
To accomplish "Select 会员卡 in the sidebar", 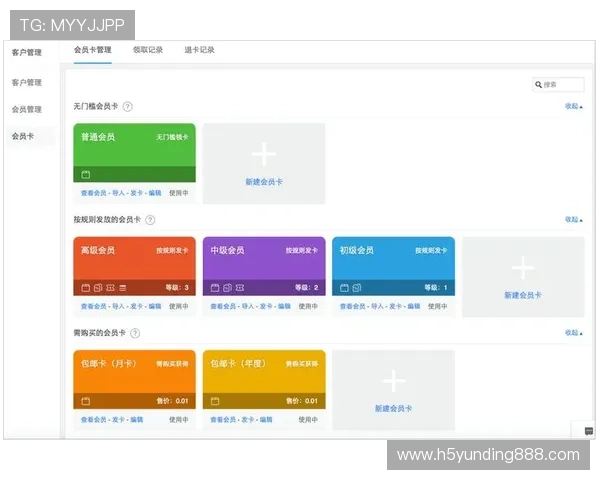I will point(23,136).
